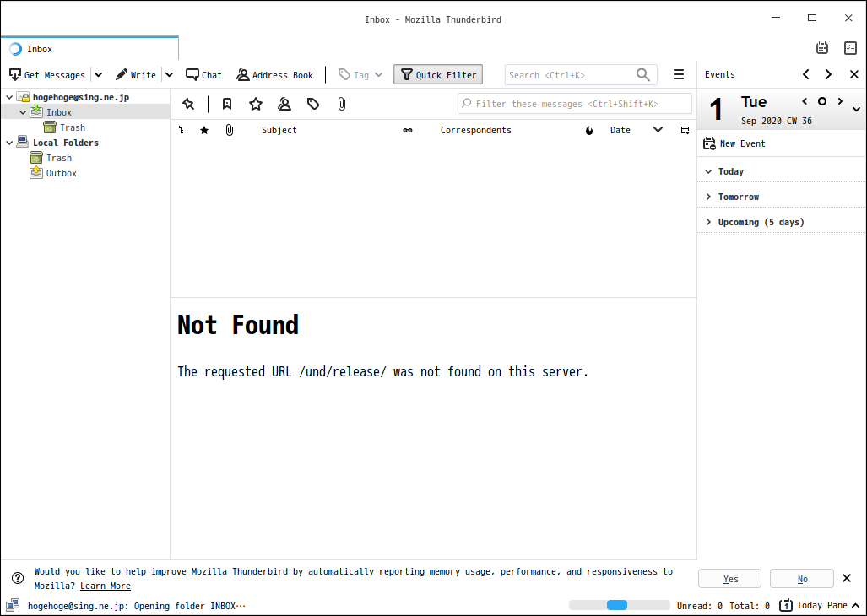Select the Inbox tab
867x616 pixels.
[89, 49]
